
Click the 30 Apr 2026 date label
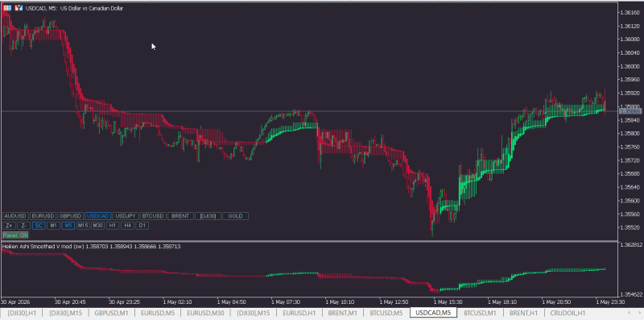pos(15,301)
